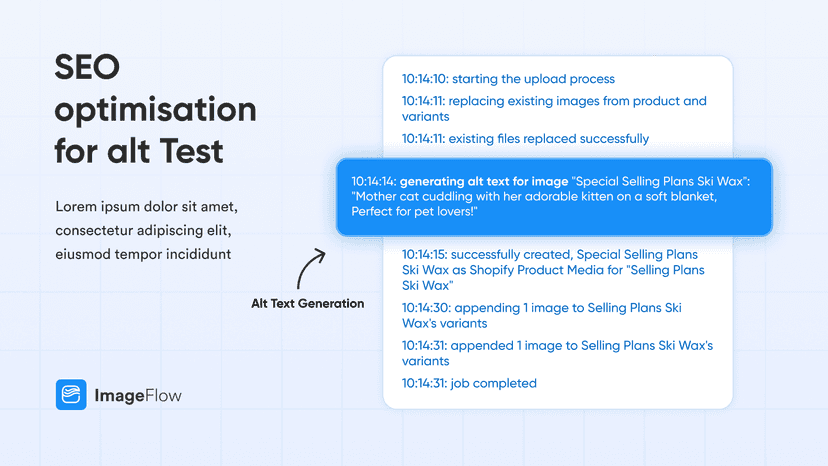This screenshot has height=466, width=828.
Task: Select the 10:14:31 job completed line
Action: tap(469, 383)
